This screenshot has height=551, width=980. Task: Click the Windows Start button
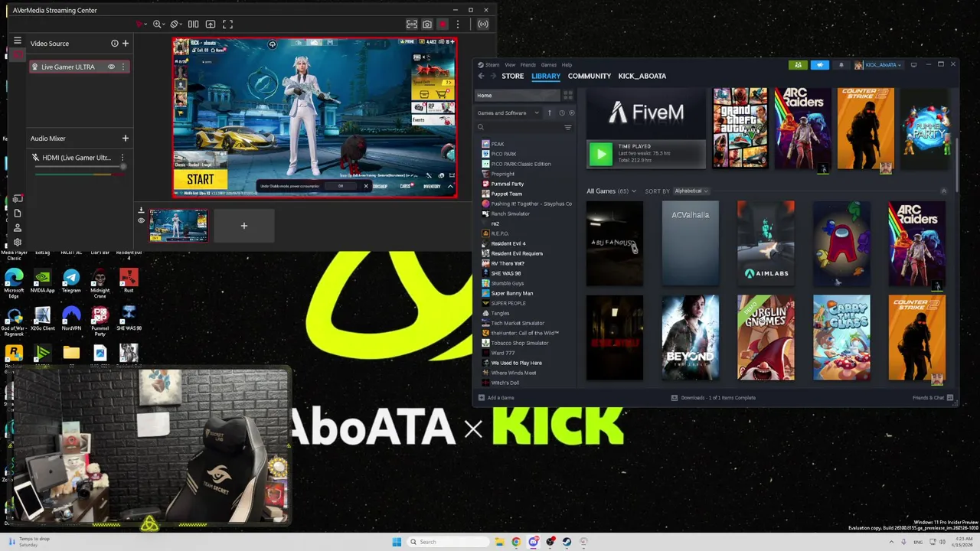pos(397,542)
